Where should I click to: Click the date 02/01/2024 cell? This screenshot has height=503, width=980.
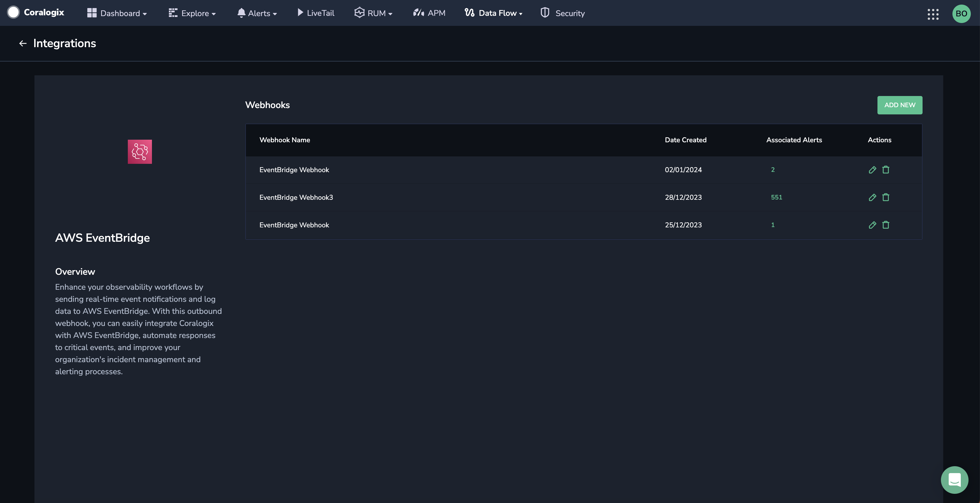pyautogui.click(x=683, y=170)
